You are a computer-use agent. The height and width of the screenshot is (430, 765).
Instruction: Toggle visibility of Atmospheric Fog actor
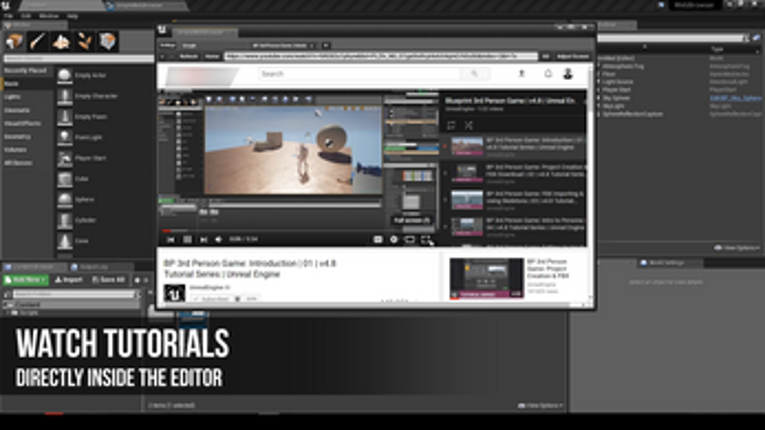(599, 66)
